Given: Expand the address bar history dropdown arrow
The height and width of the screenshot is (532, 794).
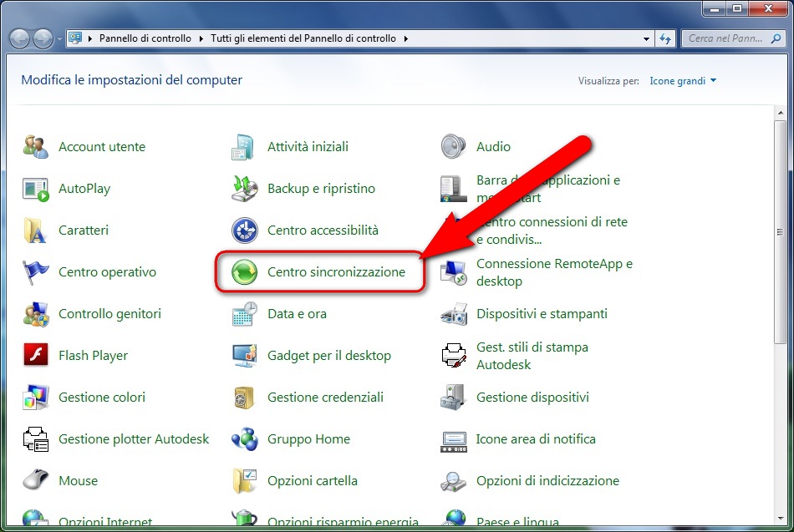Looking at the screenshot, I should (x=647, y=38).
